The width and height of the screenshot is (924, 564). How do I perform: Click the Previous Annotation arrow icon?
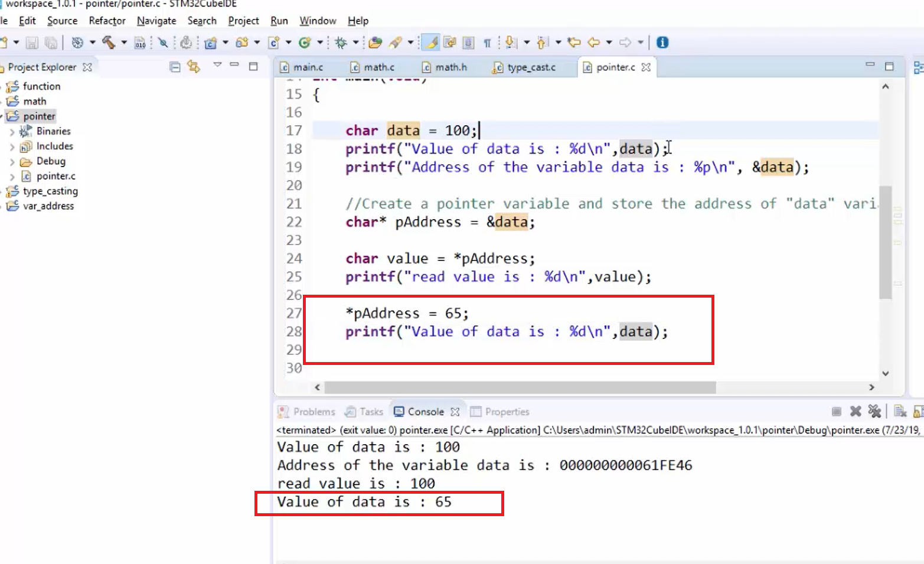(543, 43)
